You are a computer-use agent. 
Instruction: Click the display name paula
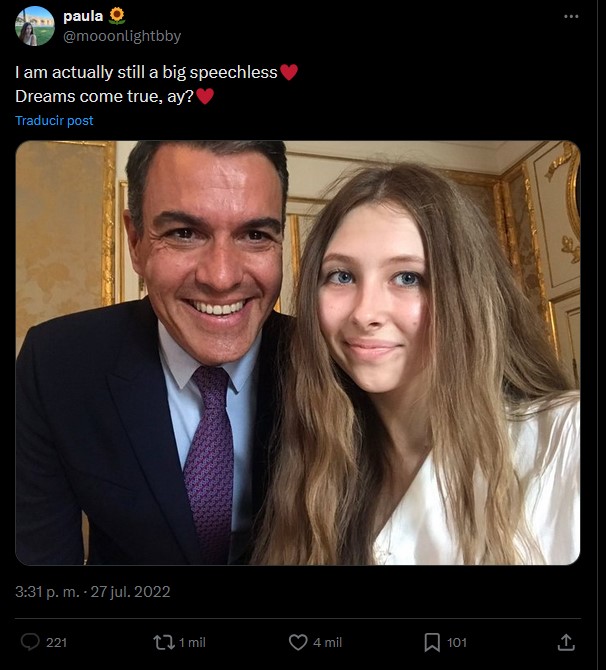point(83,15)
